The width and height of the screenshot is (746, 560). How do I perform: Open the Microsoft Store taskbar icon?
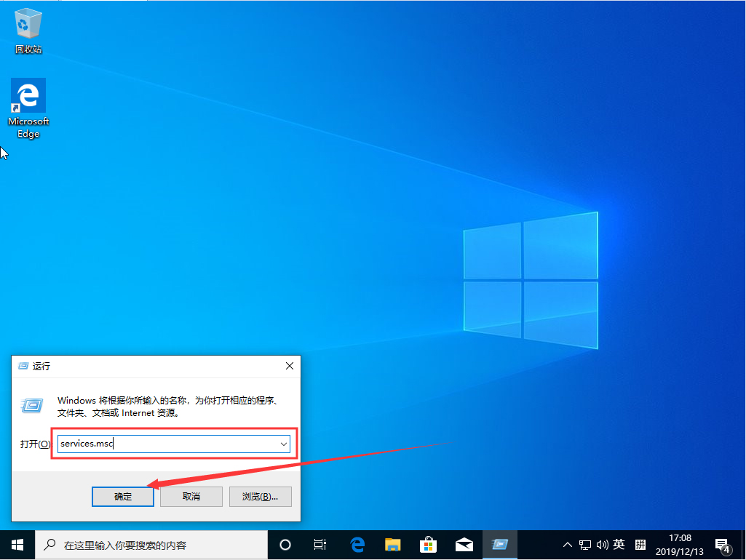coord(428,544)
